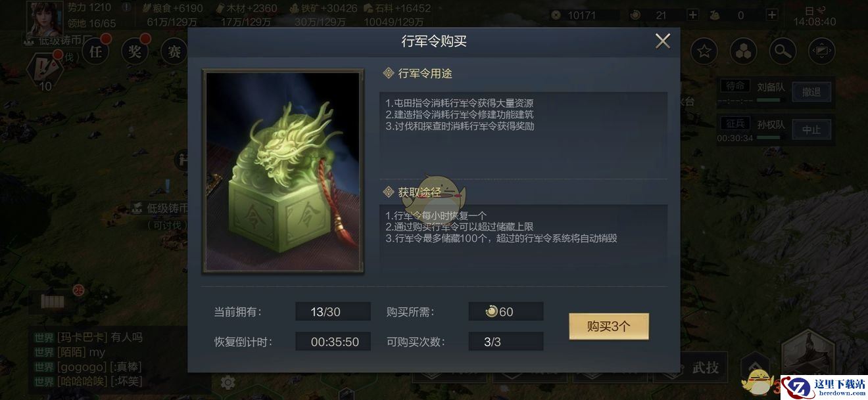868x400 pixels.
Task: Open the player avatar portrait
Action: 43,17
